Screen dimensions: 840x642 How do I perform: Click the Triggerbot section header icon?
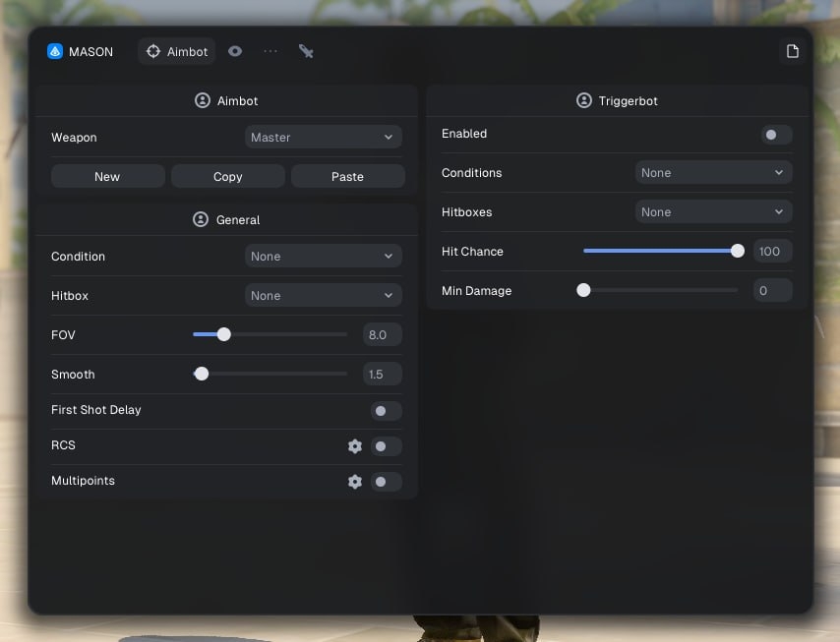coord(583,101)
